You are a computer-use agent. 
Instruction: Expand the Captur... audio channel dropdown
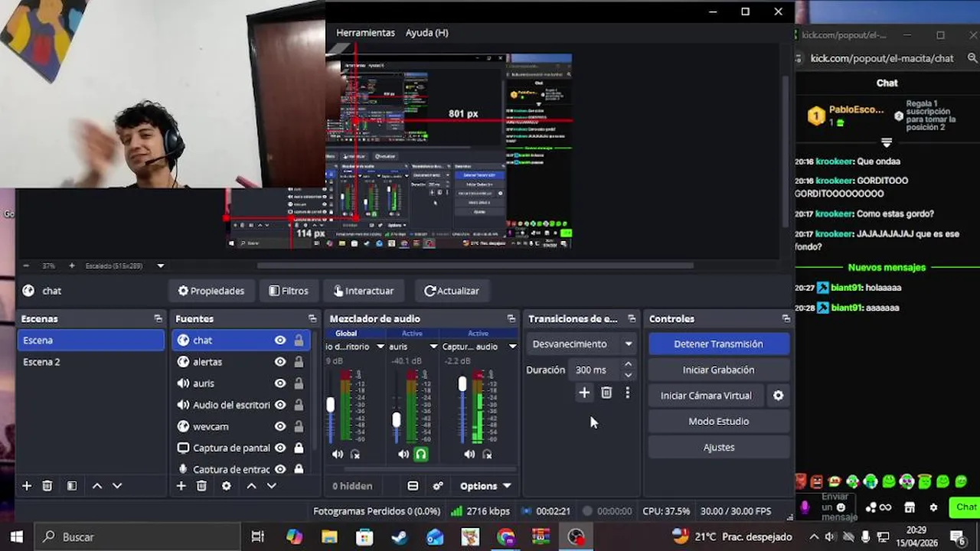pyautogui.click(x=512, y=347)
